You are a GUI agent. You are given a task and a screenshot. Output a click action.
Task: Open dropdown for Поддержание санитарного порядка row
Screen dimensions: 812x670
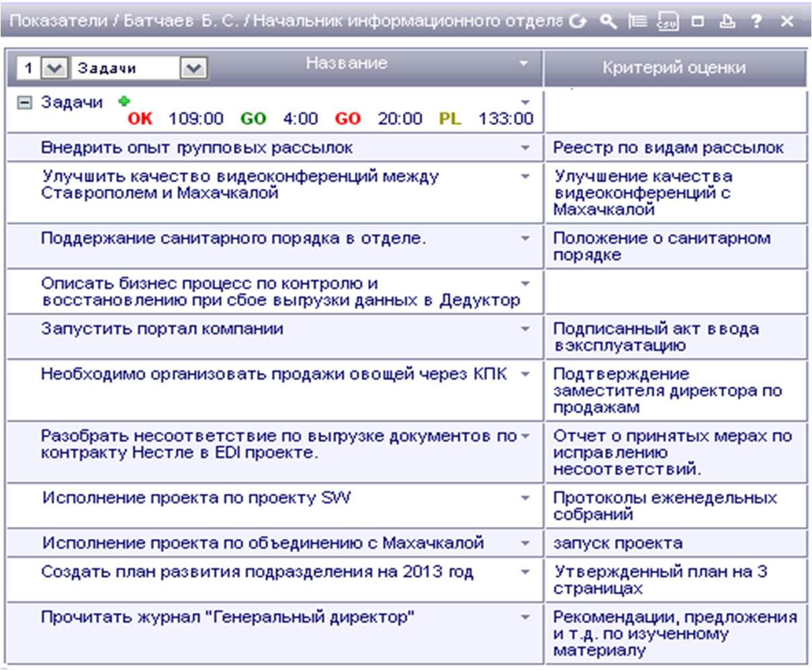(526, 239)
